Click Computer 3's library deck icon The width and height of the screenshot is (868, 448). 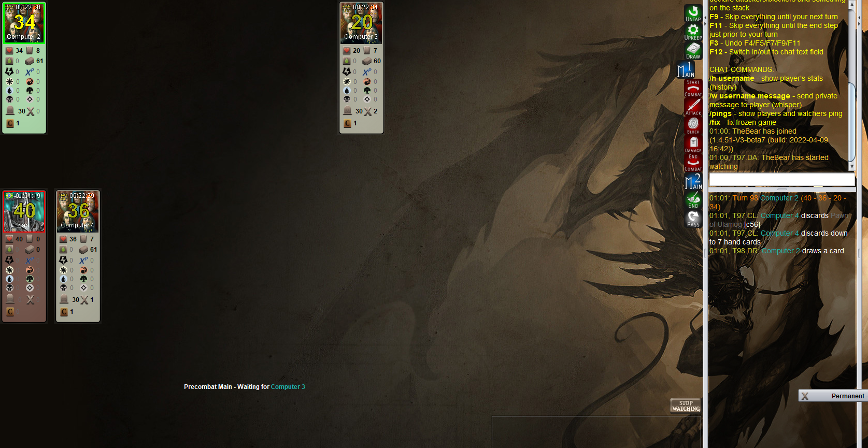[x=367, y=61]
